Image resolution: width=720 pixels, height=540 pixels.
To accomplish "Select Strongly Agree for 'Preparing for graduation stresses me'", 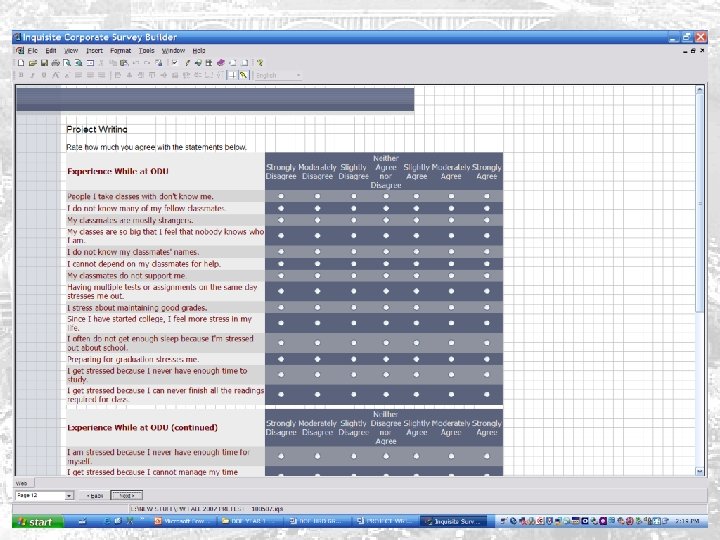I will 487,359.
